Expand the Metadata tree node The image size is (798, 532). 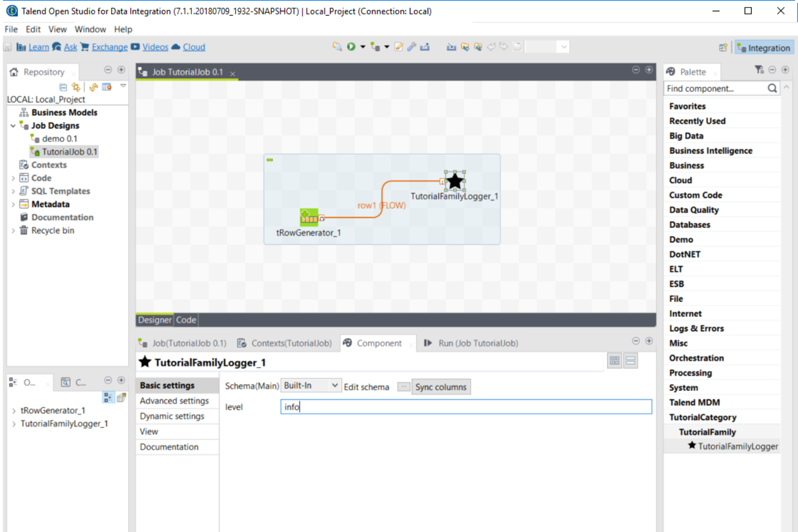(x=13, y=204)
